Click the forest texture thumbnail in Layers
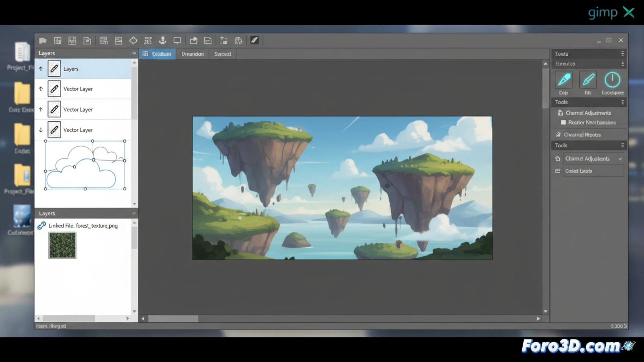The height and width of the screenshot is (362, 644). click(x=62, y=245)
